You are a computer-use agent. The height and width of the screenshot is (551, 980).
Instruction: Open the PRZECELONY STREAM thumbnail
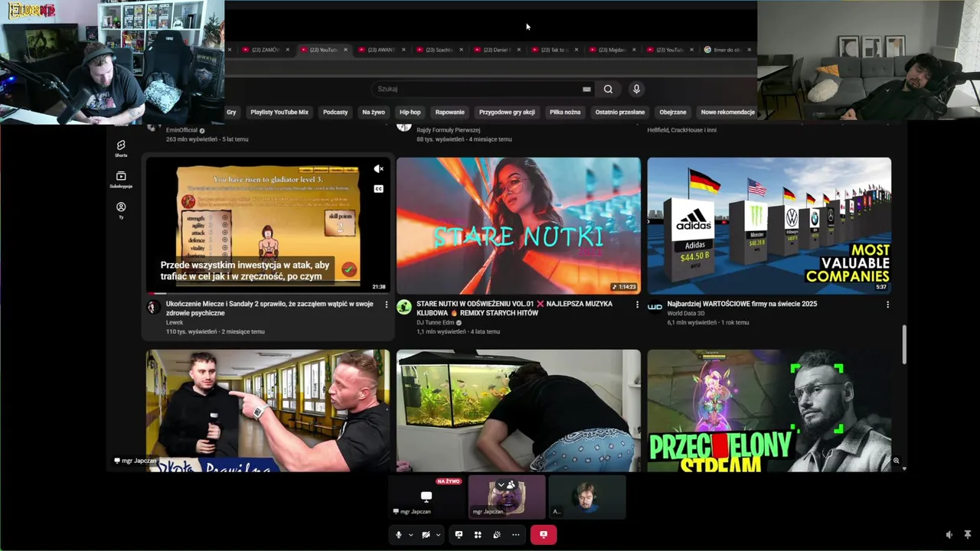point(769,411)
